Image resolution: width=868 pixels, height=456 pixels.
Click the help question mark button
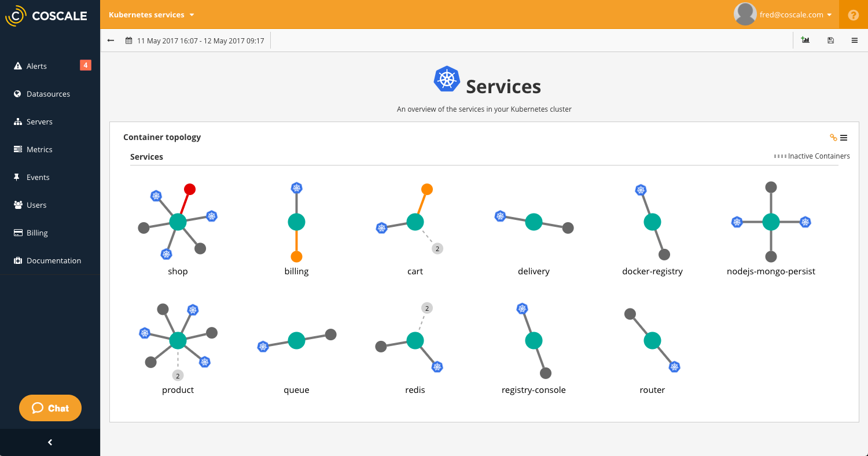[853, 14]
